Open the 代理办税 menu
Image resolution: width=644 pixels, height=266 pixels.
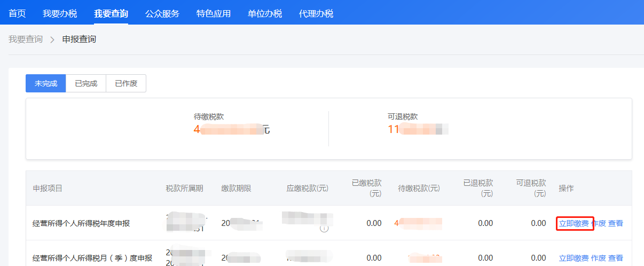coord(316,13)
